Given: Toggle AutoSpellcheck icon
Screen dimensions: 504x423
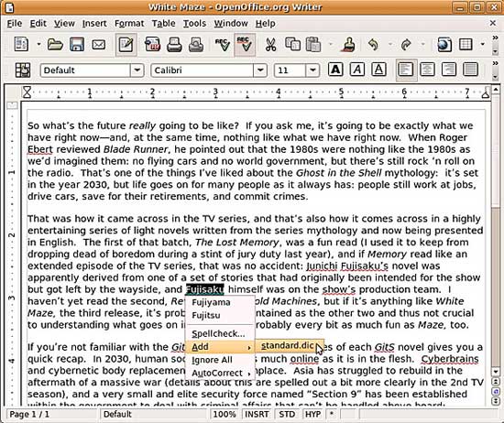Looking at the screenshot, I should click(x=245, y=44).
